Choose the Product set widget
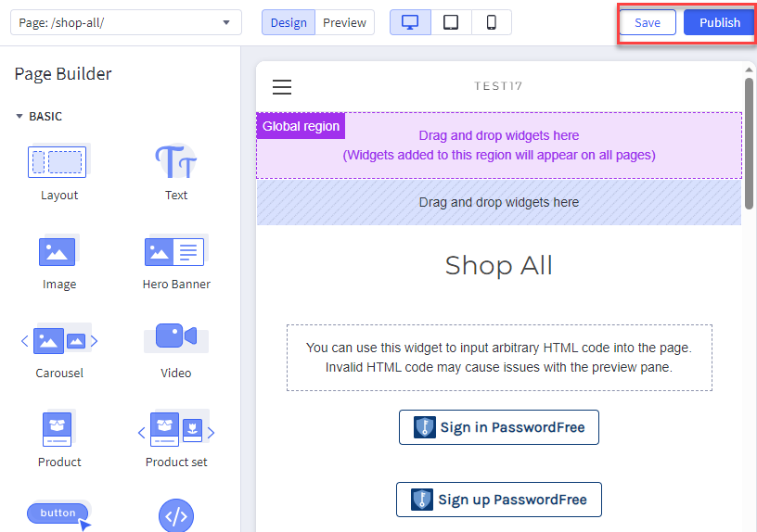Viewport: 757px width, 532px height. point(176,429)
